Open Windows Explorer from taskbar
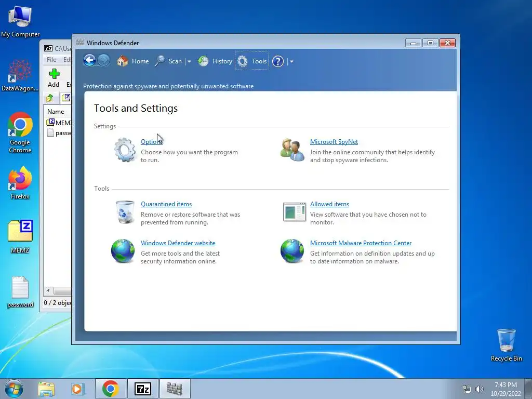This screenshot has width=532, height=399. pos(46,389)
